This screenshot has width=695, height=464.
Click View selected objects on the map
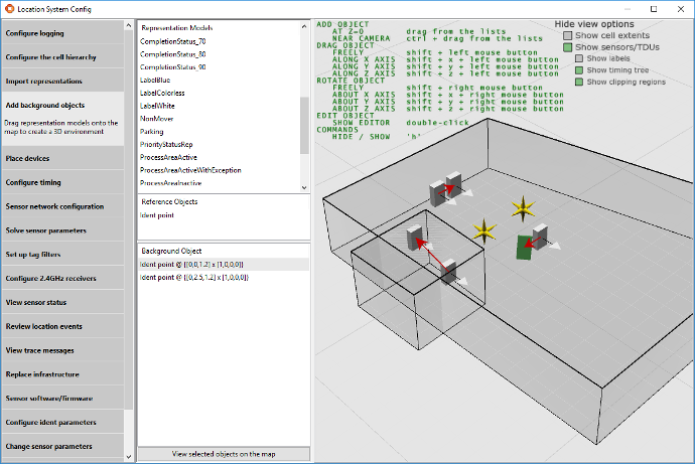(x=223, y=454)
